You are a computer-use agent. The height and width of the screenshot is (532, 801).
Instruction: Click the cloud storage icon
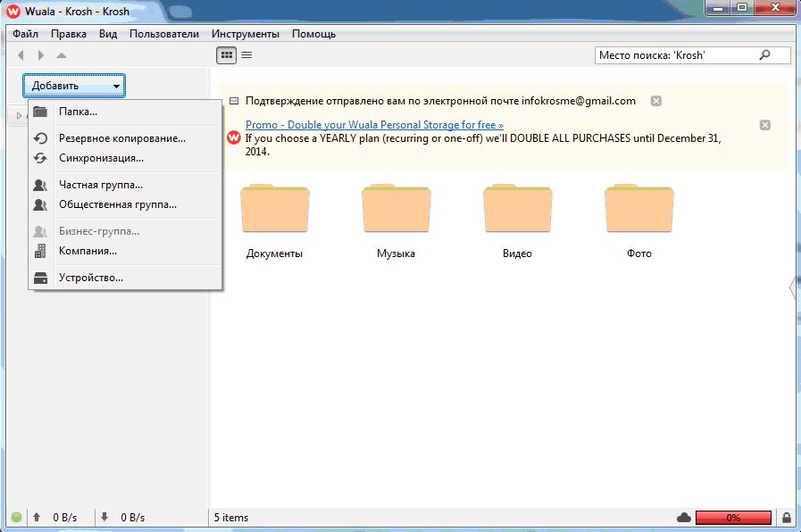pos(684,518)
